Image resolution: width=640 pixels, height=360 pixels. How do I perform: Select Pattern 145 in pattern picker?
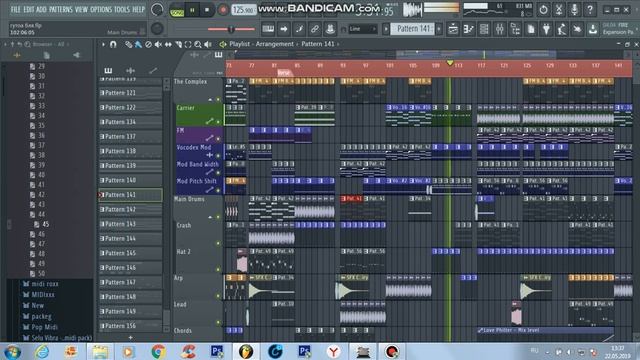[x=130, y=253]
